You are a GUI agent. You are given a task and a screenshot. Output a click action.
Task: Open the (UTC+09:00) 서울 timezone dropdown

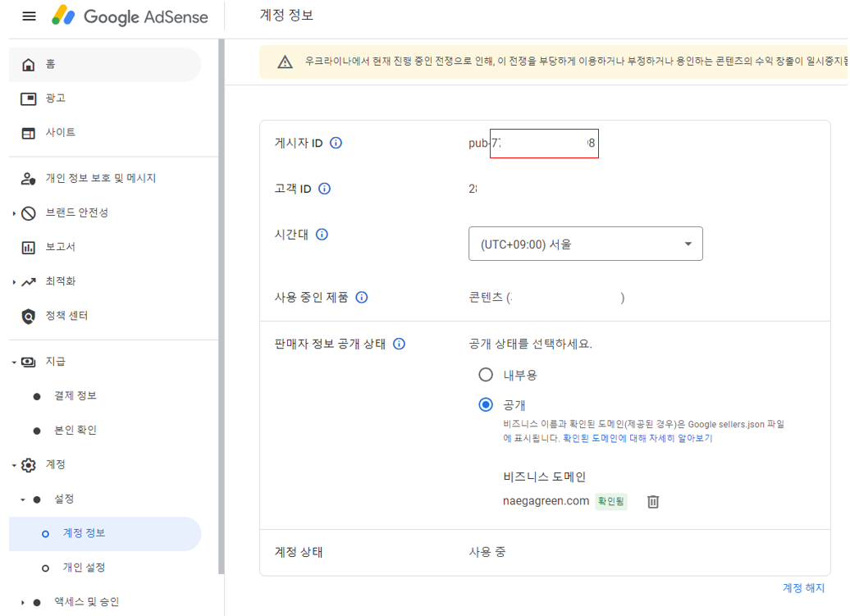(x=586, y=243)
